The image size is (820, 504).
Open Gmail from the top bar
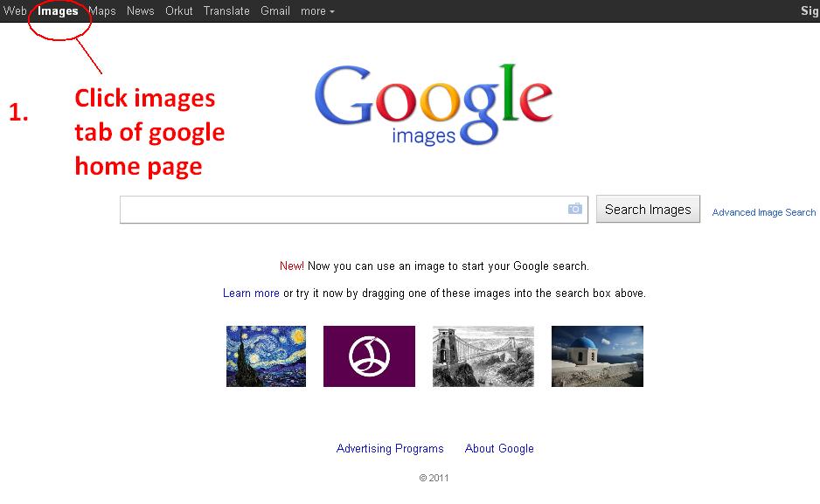pos(275,10)
